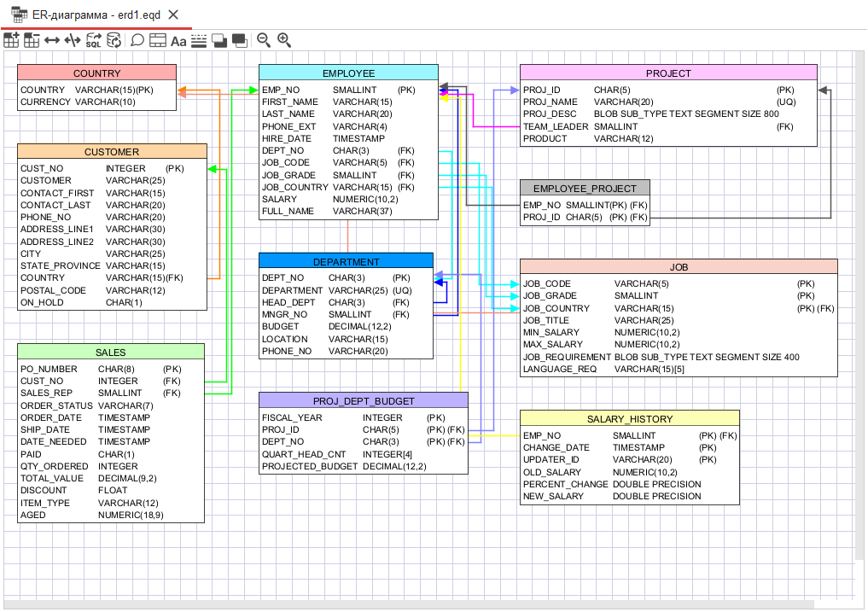Add a comment bubble to diagram
868x612 pixels.
tap(137, 40)
